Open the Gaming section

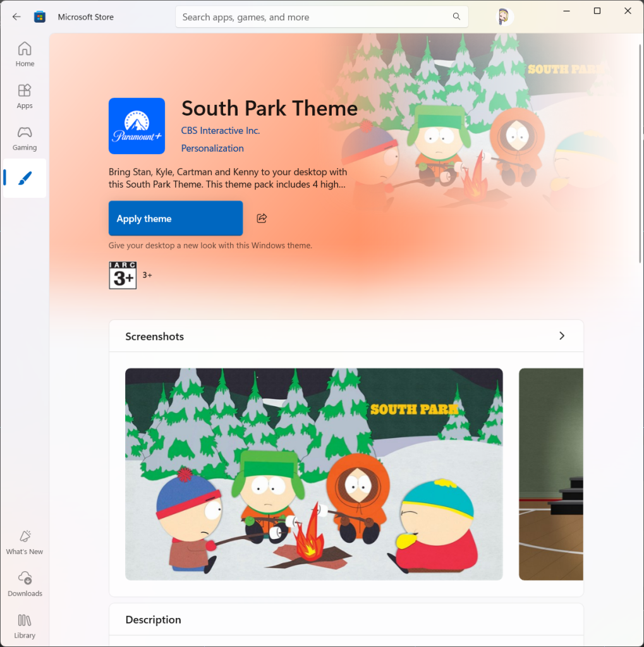[x=25, y=138]
